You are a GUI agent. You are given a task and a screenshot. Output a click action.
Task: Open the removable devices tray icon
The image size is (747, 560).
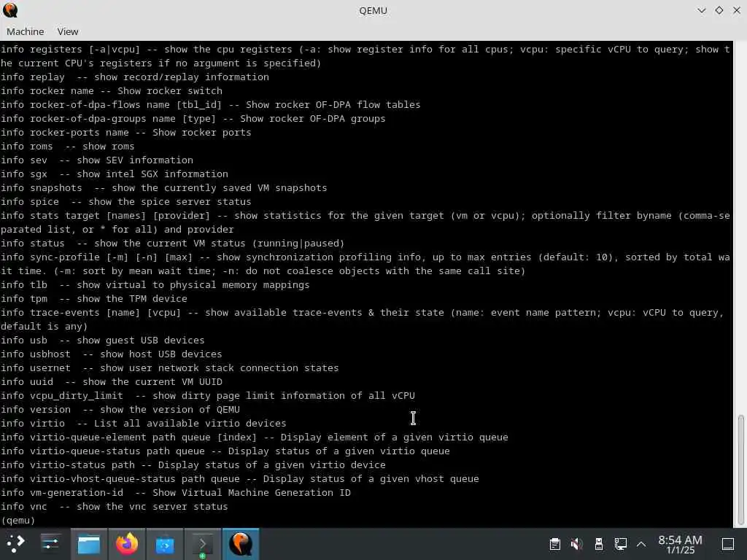[x=599, y=544]
